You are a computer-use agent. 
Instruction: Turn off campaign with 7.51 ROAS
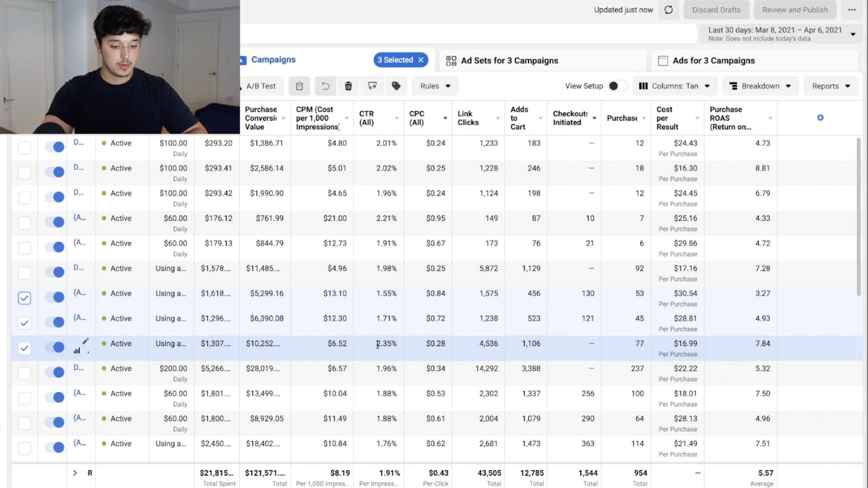54,447
